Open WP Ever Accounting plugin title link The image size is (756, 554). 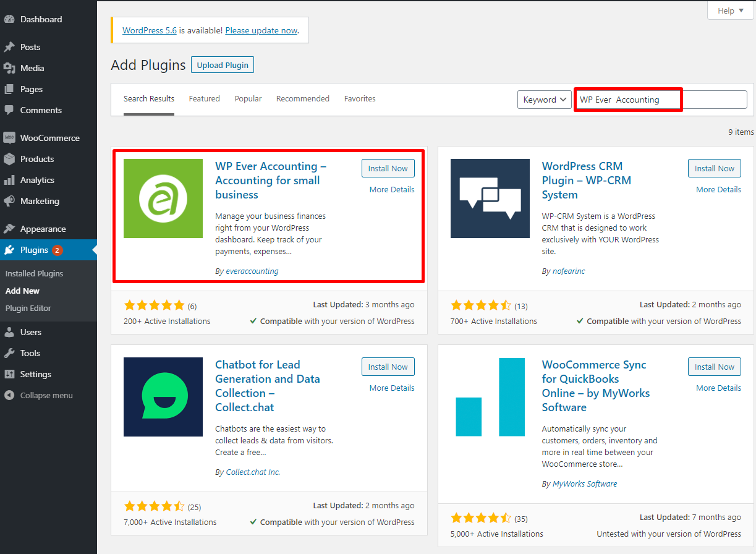271,181
